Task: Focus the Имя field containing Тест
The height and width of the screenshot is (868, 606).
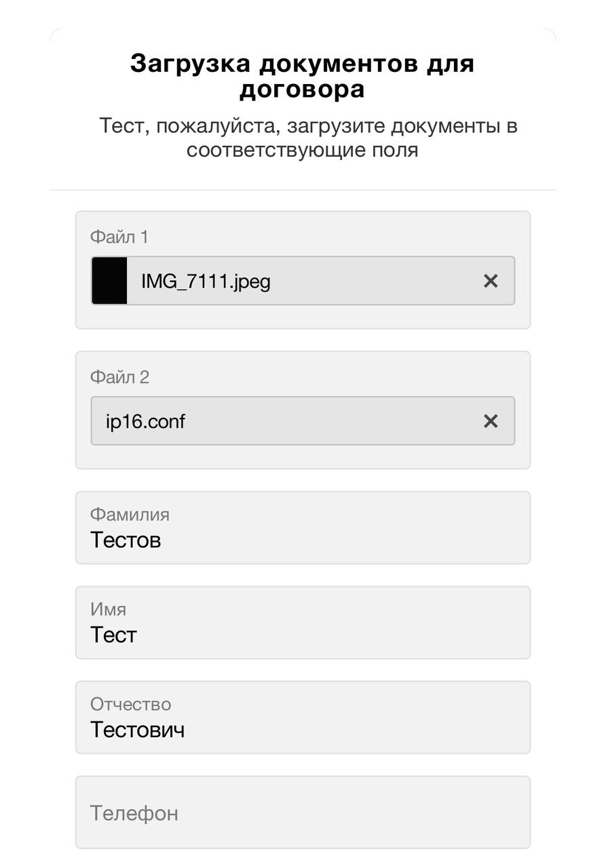Action: [x=303, y=623]
